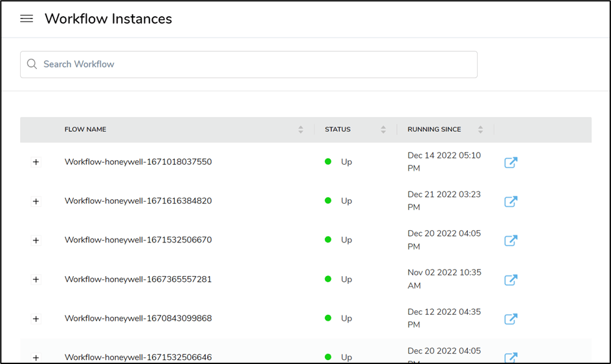Expand row Workflow-honeywell-1671532506670
The height and width of the screenshot is (364, 611).
coord(36,241)
